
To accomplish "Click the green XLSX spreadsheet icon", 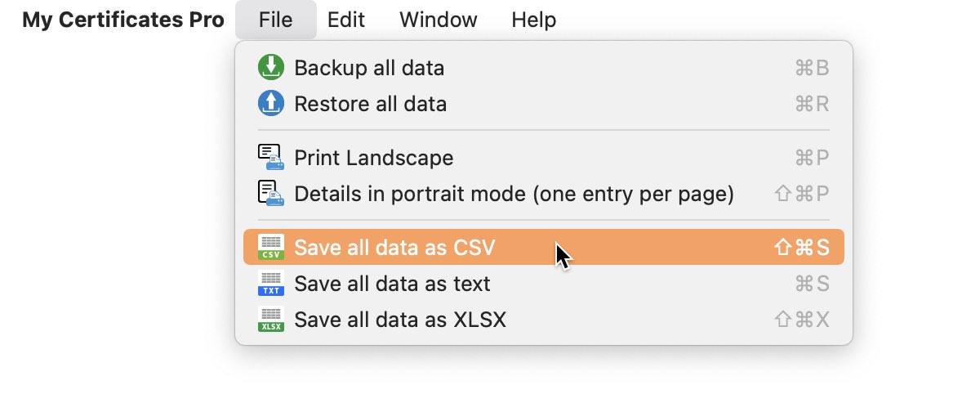I will [270, 320].
